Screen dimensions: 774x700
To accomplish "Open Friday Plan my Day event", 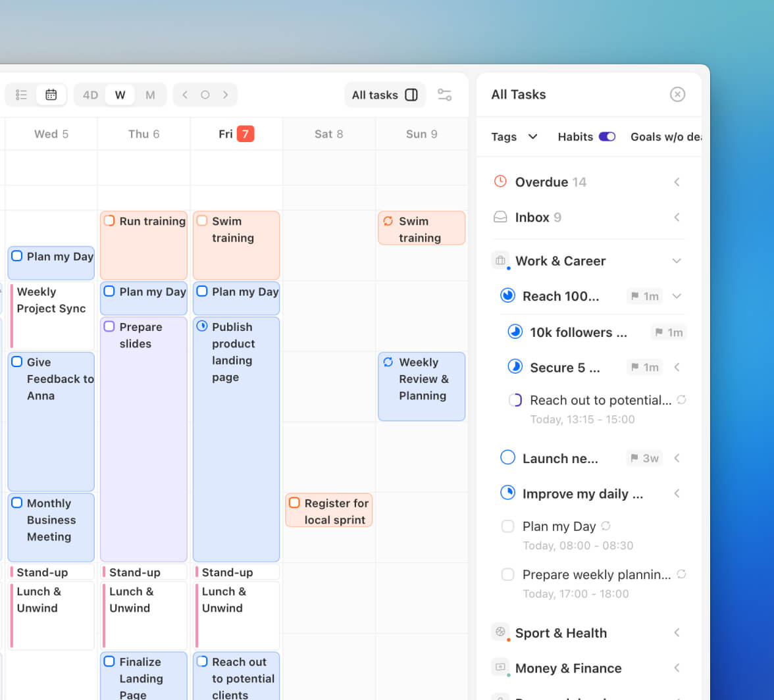I will pos(236,298).
